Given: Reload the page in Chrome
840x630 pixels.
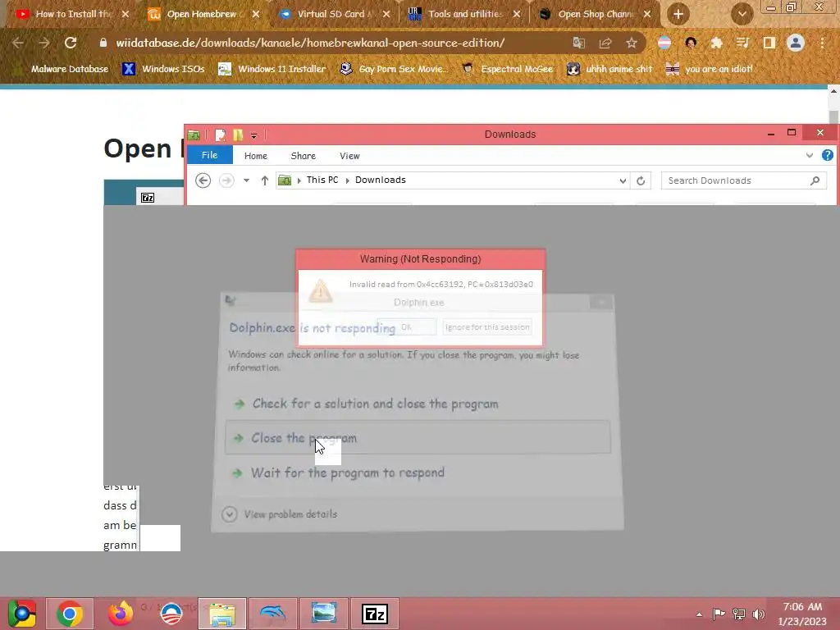Looking at the screenshot, I should (71, 43).
